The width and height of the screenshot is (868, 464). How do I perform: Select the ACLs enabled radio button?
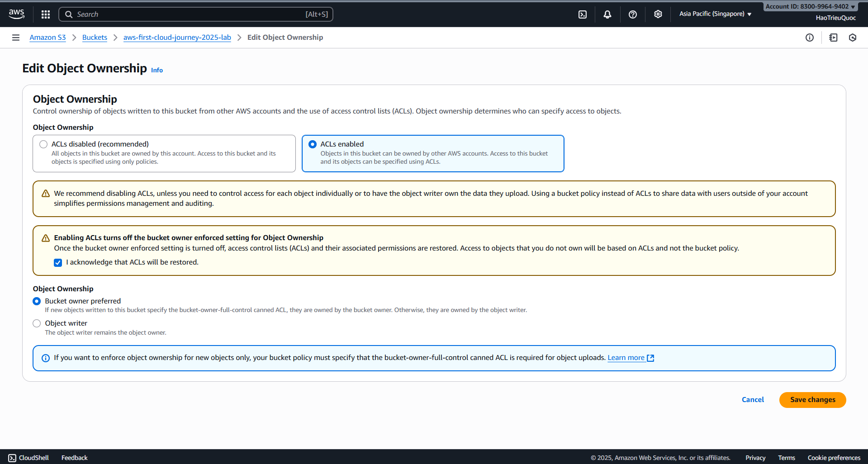[313, 144]
